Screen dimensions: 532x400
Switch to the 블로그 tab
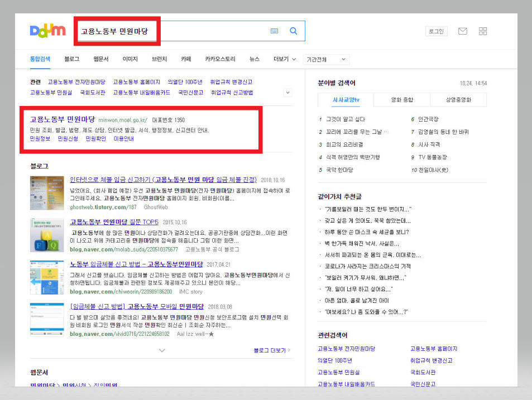[x=71, y=59]
